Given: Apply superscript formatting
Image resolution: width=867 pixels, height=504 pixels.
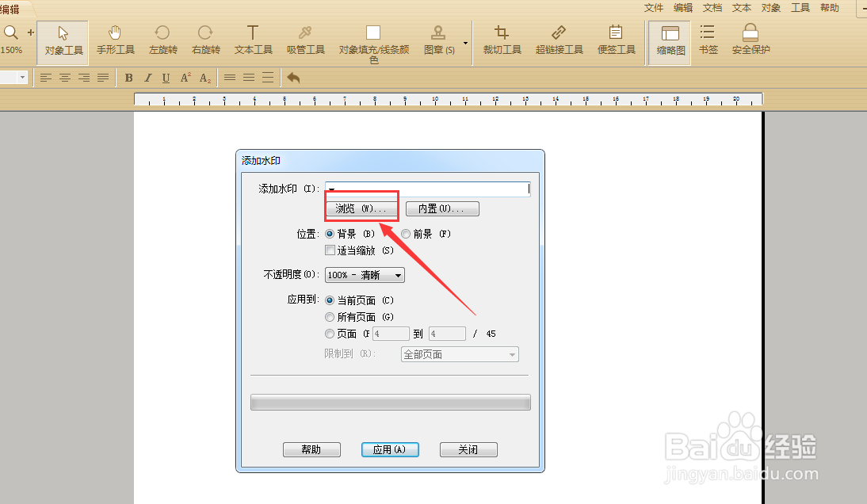Looking at the screenshot, I should coord(185,78).
